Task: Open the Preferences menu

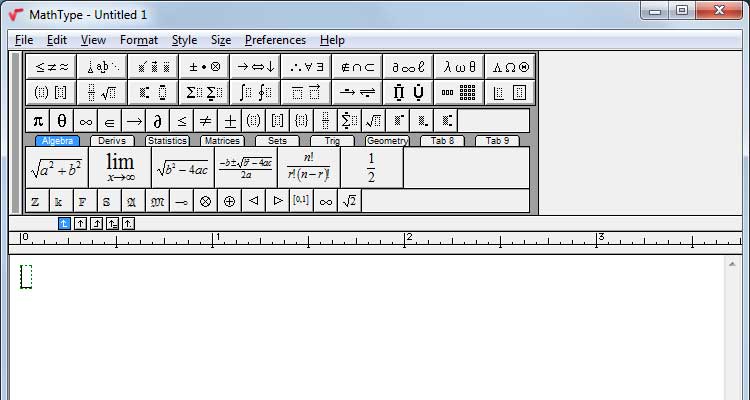Action: [x=275, y=40]
